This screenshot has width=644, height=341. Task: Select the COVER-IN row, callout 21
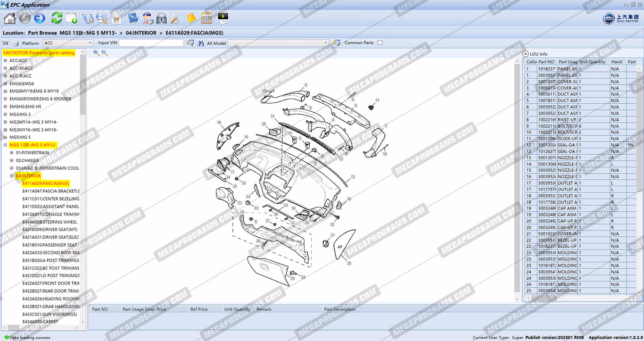(x=581, y=233)
